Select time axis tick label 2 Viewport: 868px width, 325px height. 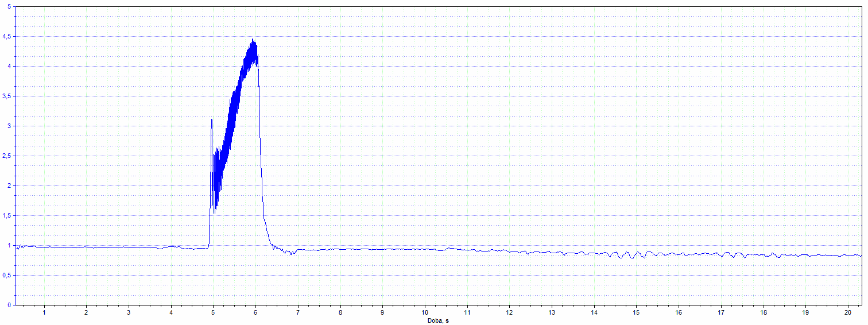[x=86, y=313]
